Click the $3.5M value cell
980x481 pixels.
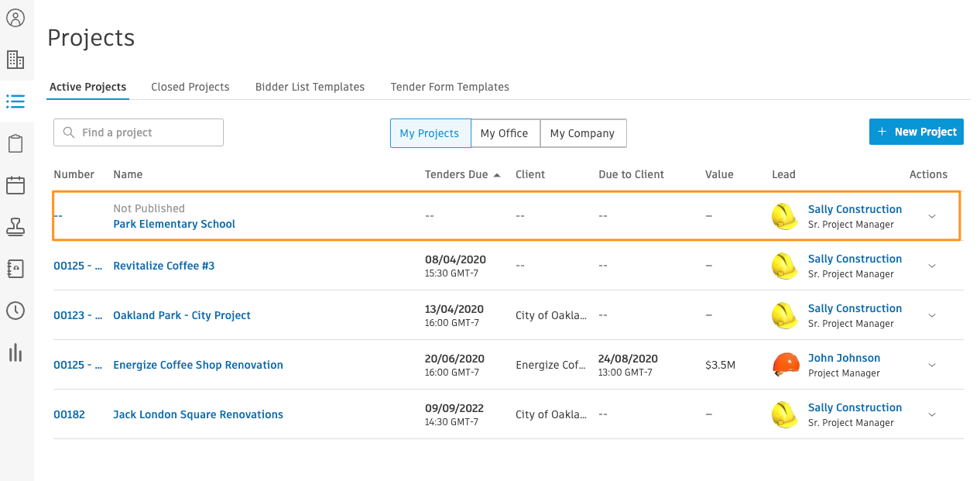[x=720, y=365]
